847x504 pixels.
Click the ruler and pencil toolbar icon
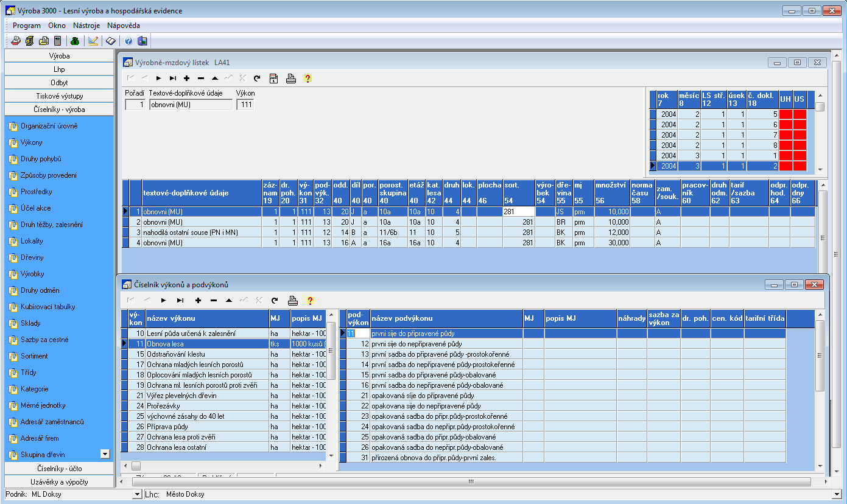tap(93, 41)
